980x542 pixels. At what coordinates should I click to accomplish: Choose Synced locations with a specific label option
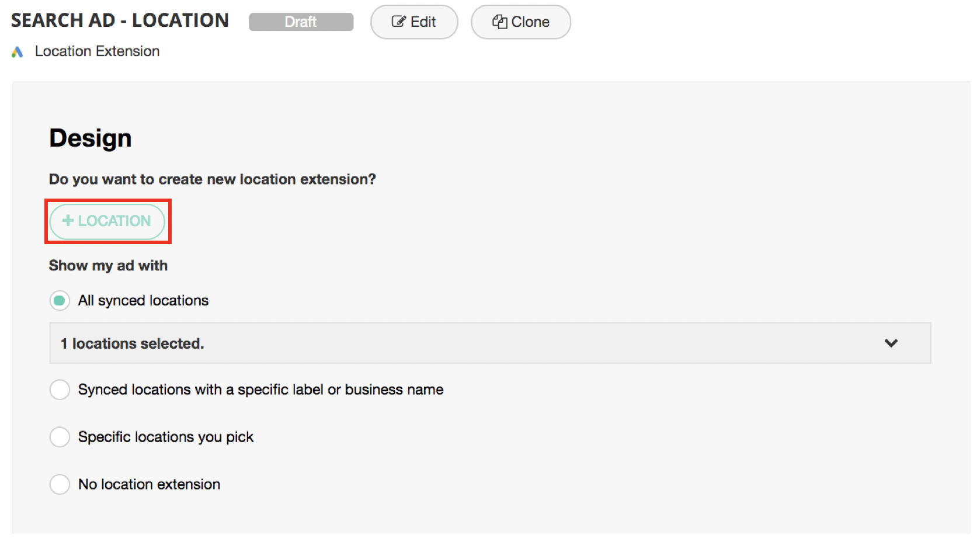click(60, 390)
